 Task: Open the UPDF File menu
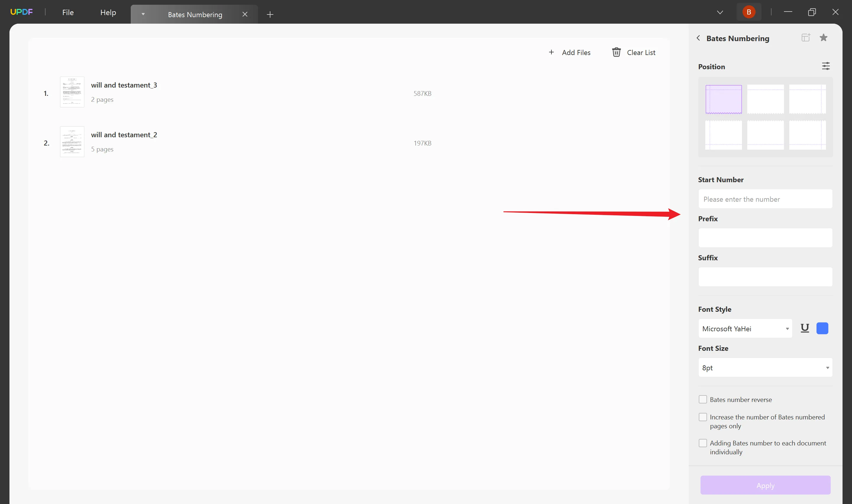68,12
